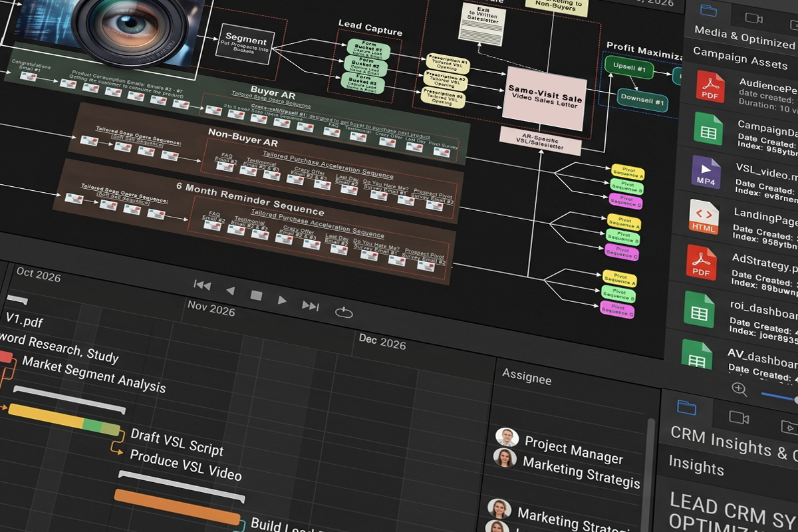Click the Lead Capture heading
This screenshot has width=798, height=532.
point(370,28)
